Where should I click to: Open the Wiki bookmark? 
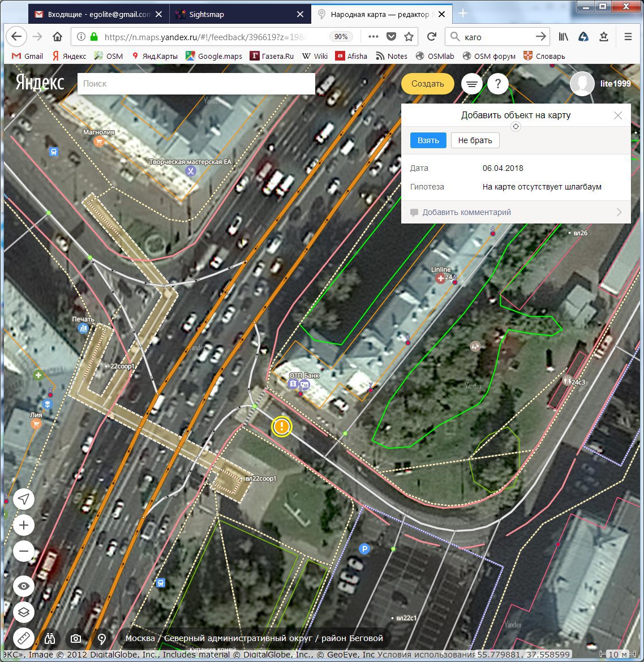pyautogui.click(x=315, y=56)
